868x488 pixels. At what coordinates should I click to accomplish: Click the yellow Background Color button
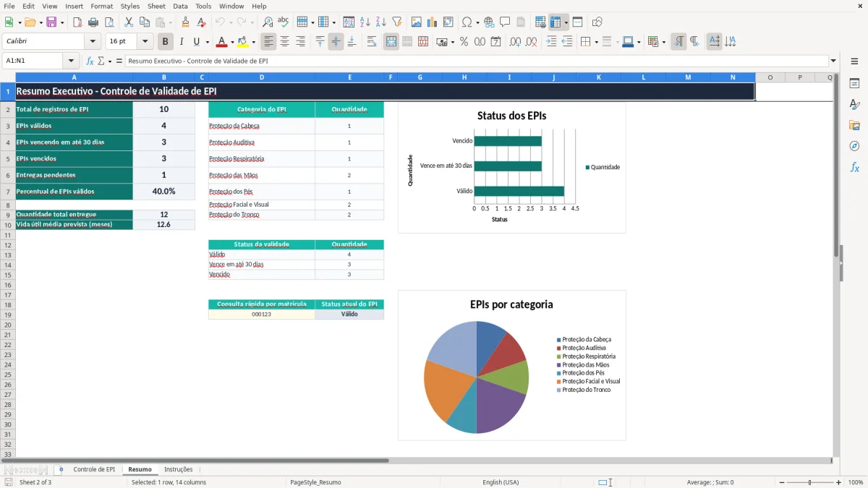click(242, 42)
